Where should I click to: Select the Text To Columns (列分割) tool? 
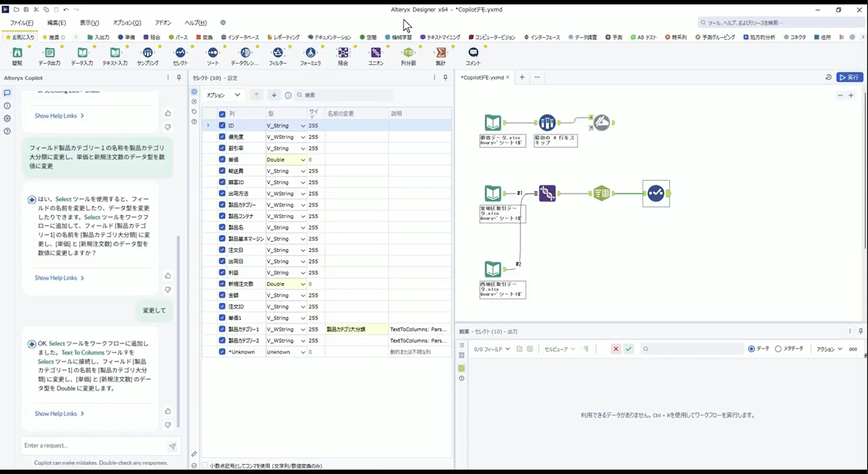tap(408, 53)
